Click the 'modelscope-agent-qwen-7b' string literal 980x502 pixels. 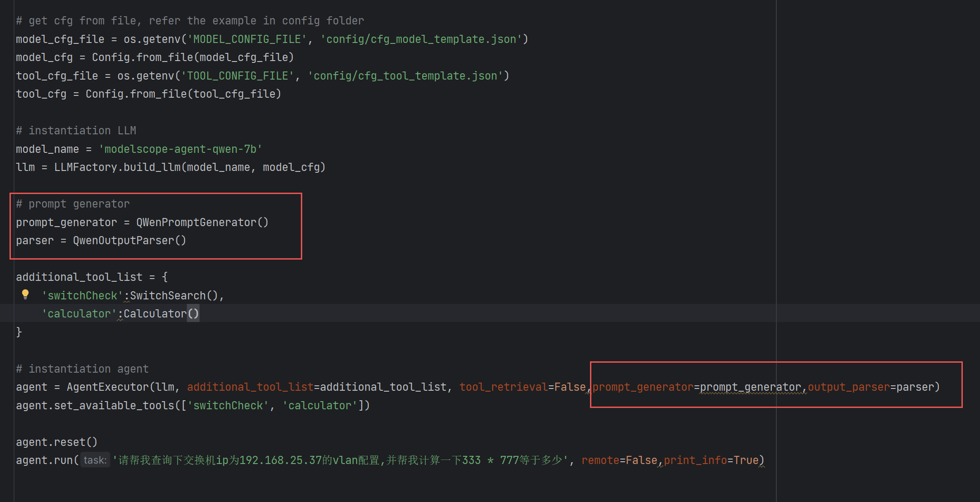(180, 149)
